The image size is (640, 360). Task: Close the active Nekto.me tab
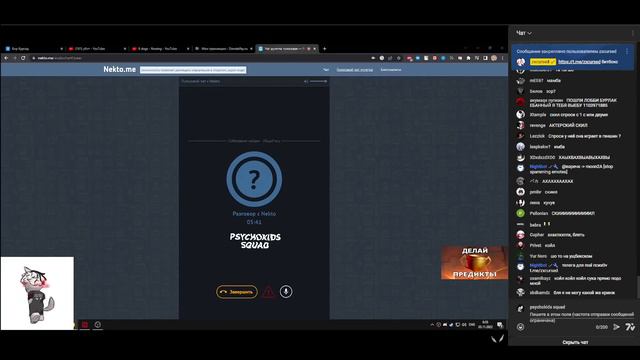[315, 49]
